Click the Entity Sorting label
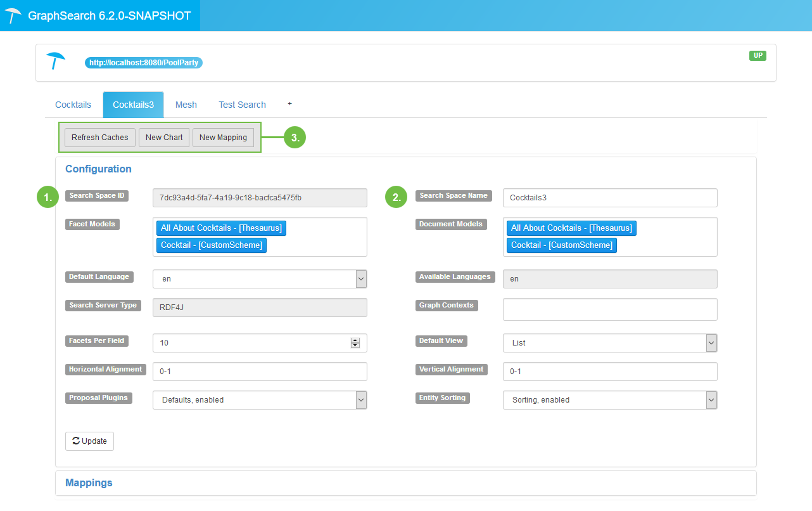This screenshot has height=511, width=812. (x=443, y=398)
